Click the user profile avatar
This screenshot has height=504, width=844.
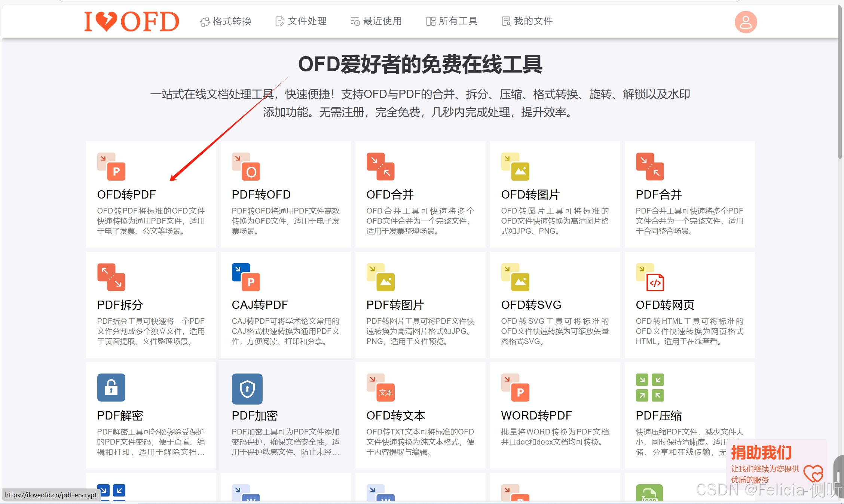746,22
